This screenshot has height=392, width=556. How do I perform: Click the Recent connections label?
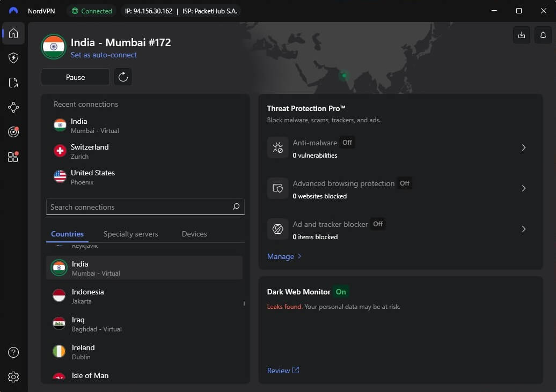tap(86, 104)
